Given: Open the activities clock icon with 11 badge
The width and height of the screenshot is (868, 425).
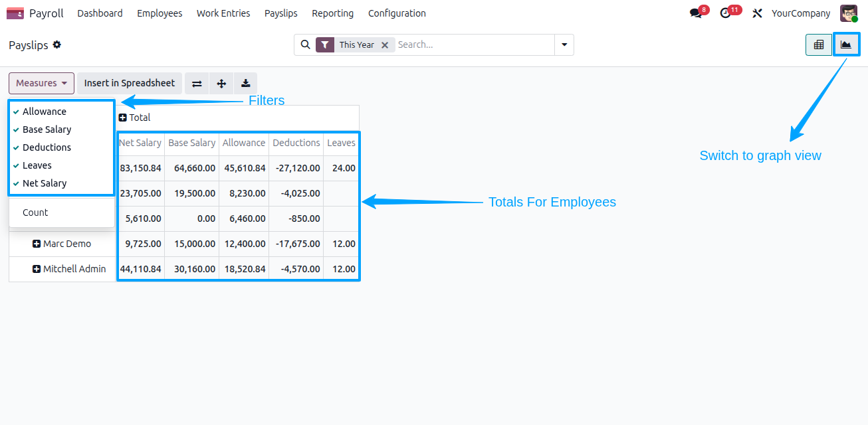Looking at the screenshot, I should point(726,13).
